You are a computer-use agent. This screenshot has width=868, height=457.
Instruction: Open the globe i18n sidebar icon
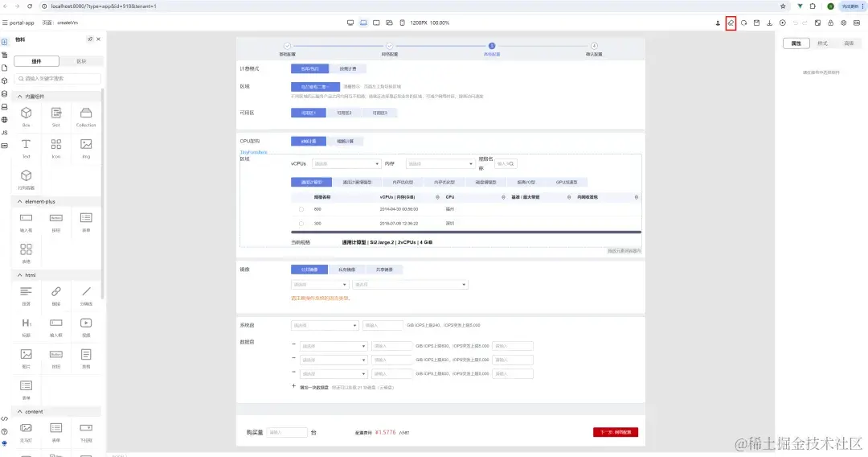(x=5, y=120)
